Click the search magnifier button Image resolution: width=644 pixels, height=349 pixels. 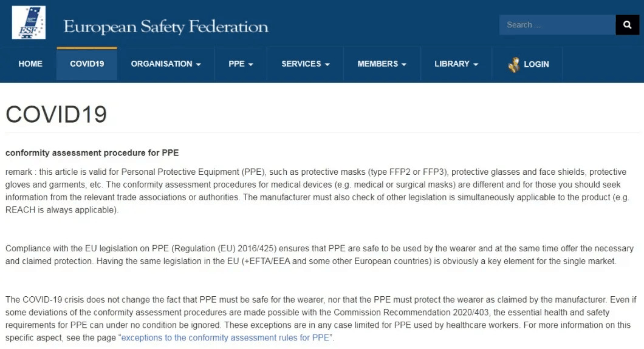coord(627,25)
